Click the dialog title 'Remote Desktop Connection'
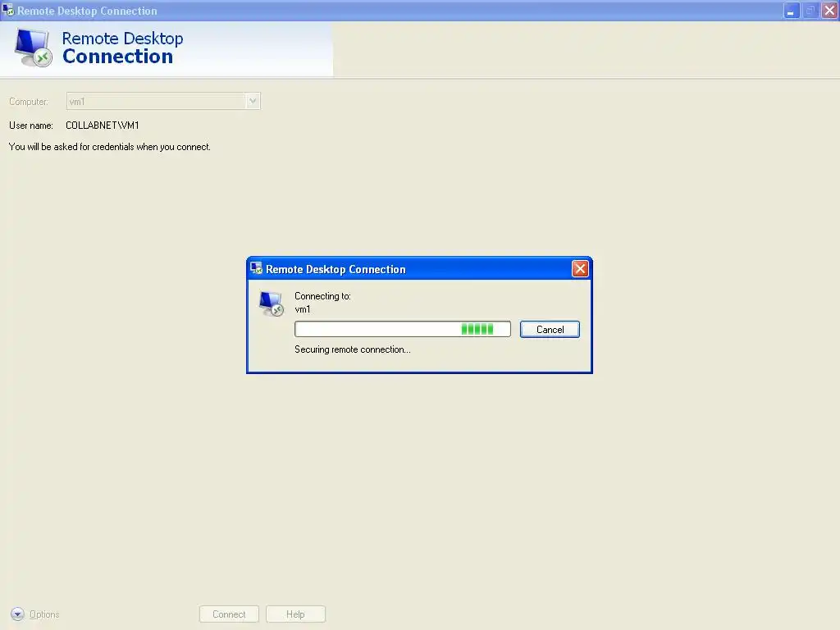The width and height of the screenshot is (840, 630). coord(336,269)
